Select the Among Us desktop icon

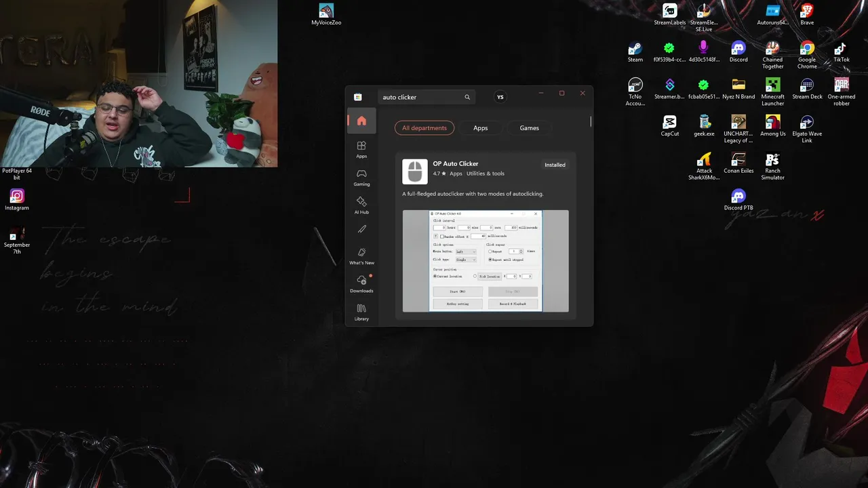coord(772,126)
